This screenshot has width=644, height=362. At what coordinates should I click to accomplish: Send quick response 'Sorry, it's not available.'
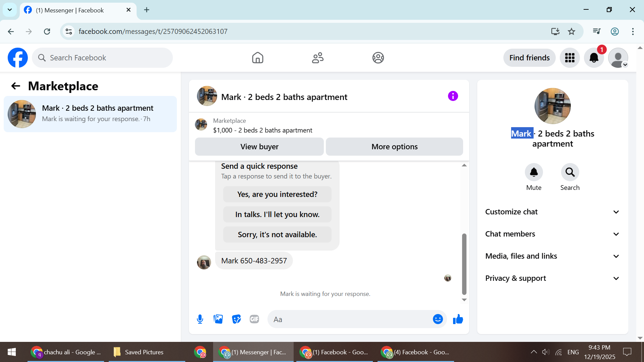277,235
